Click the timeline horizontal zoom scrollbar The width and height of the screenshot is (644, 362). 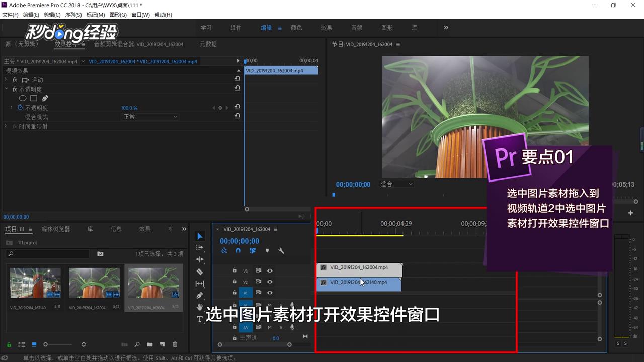click(254, 345)
